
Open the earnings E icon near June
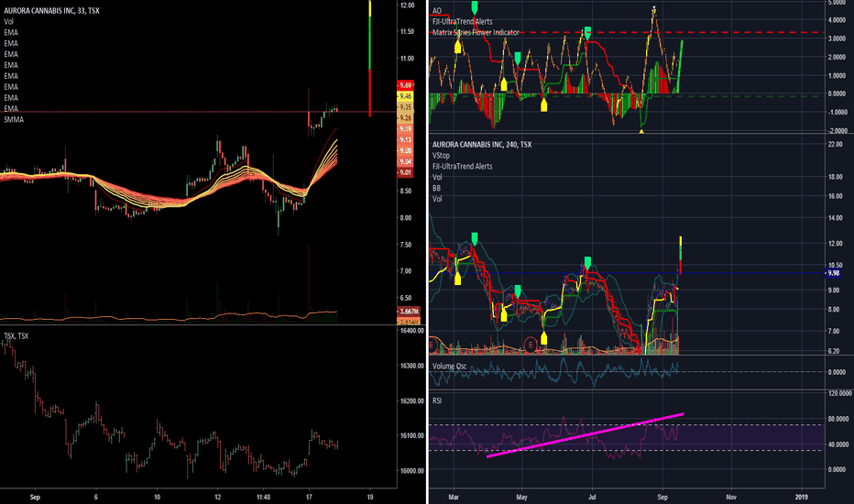[x=531, y=345]
